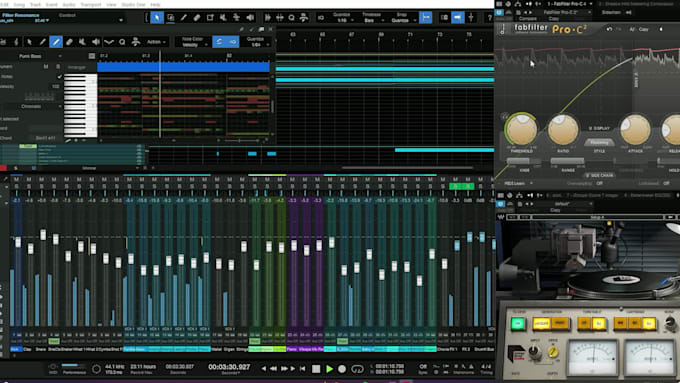The width and height of the screenshot is (680, 383).
Task: Click Compare in the Pro-C 2 plugin header
Action: [527, 19]
